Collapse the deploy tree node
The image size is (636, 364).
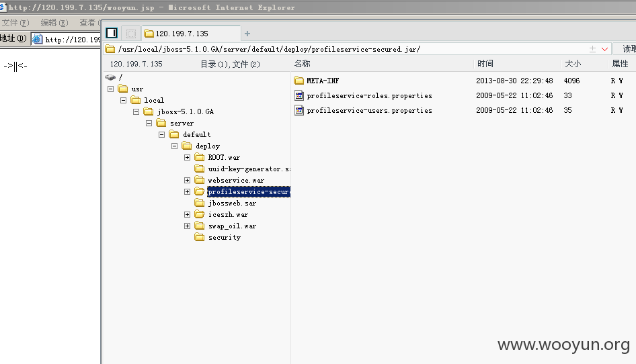tap(174, 146)
